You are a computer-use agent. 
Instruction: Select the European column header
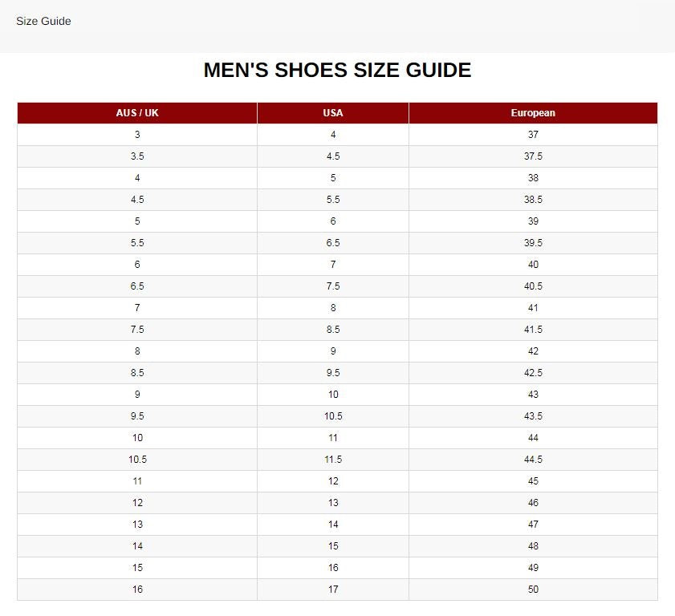tap(534, 112)
